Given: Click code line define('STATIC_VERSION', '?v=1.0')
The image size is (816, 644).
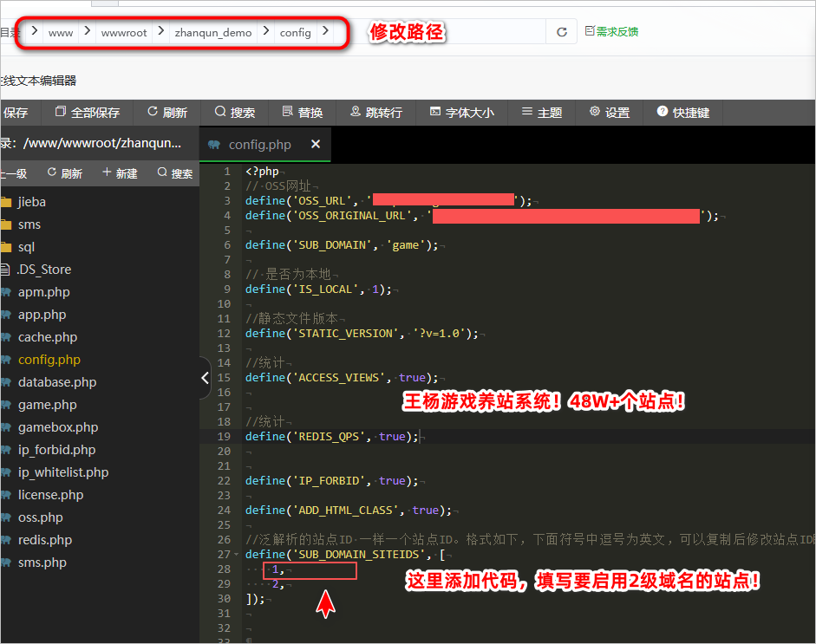Looking at the screenshot, I should click(362, 334).
